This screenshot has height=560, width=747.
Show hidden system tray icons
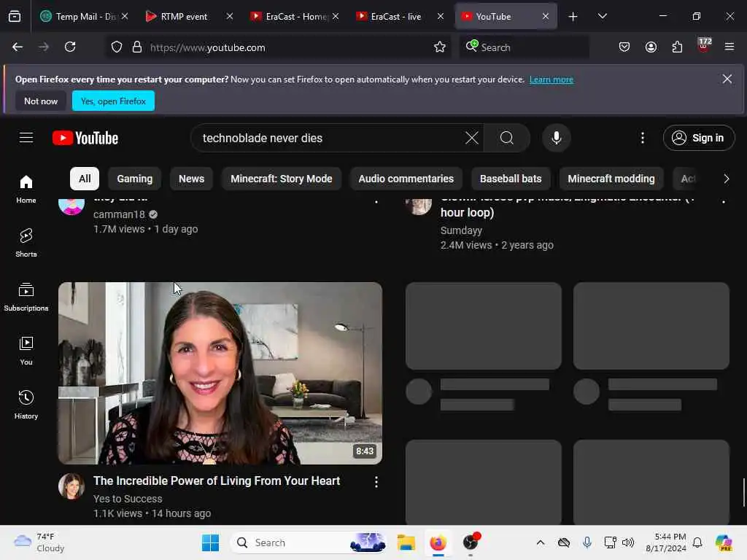(x=541, y=542)
